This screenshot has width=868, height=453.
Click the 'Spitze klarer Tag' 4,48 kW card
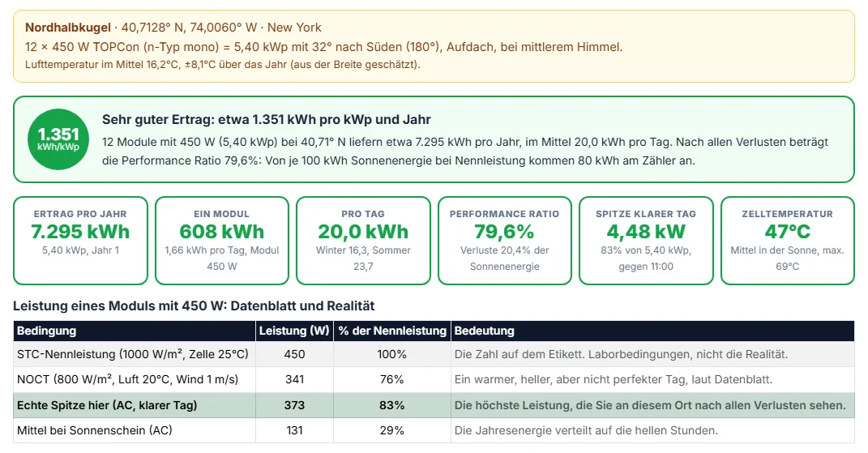click(646, 241)
